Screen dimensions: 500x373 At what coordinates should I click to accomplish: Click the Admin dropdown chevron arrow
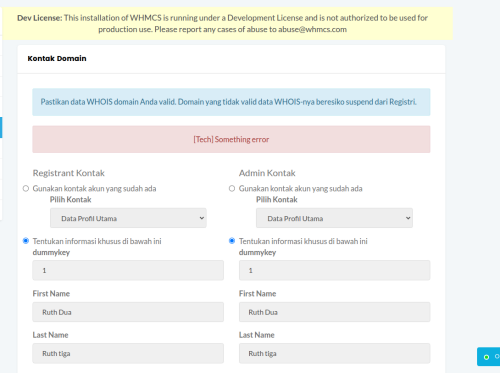click(408, 218)
